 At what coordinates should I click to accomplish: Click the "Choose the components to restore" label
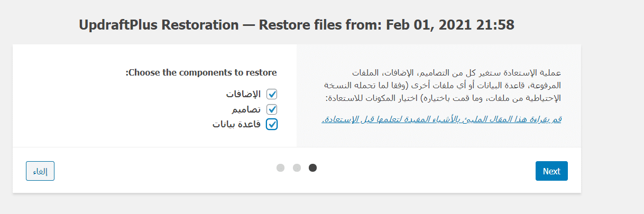click(201, 72)
